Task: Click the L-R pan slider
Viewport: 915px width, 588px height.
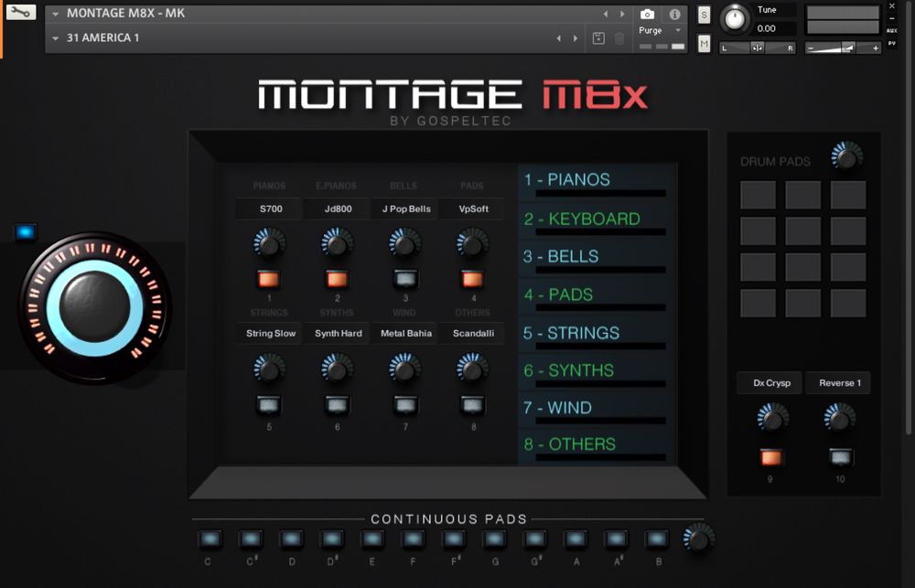Action: 758,48
